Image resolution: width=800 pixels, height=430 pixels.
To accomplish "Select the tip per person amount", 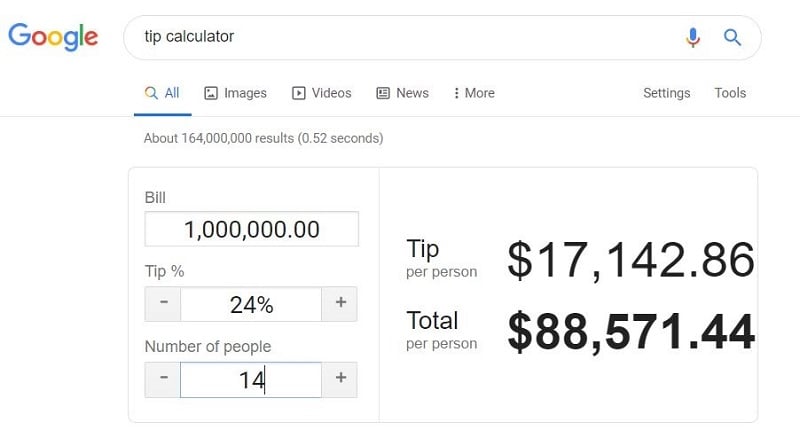I will [x=631, y=260].
